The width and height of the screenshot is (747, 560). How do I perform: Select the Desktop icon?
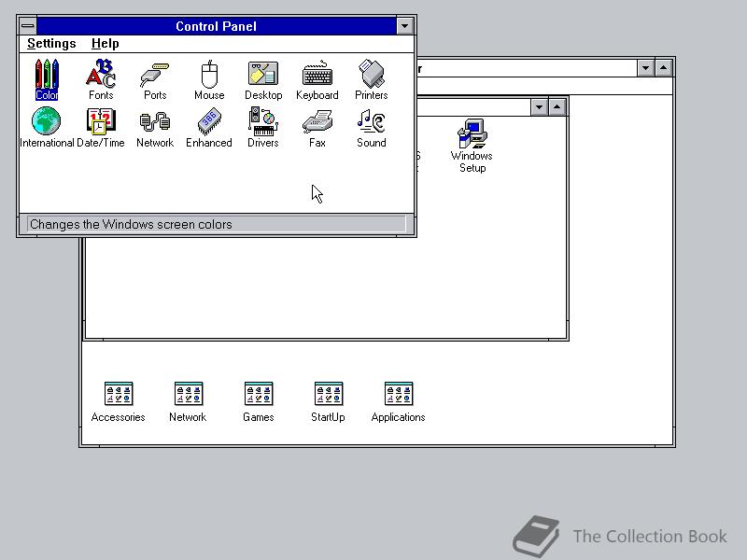[263, 80]
